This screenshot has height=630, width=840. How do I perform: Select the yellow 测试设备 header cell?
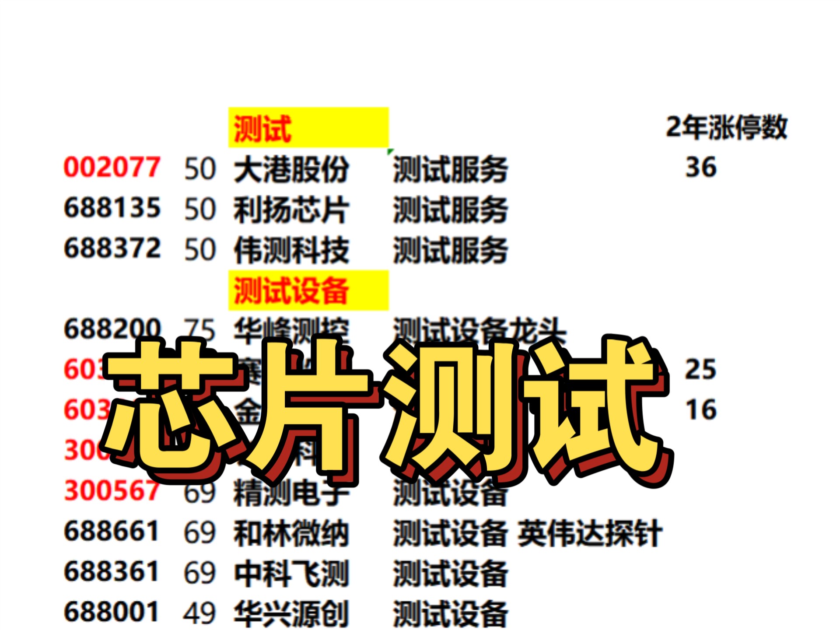click(x=308, y=290)
